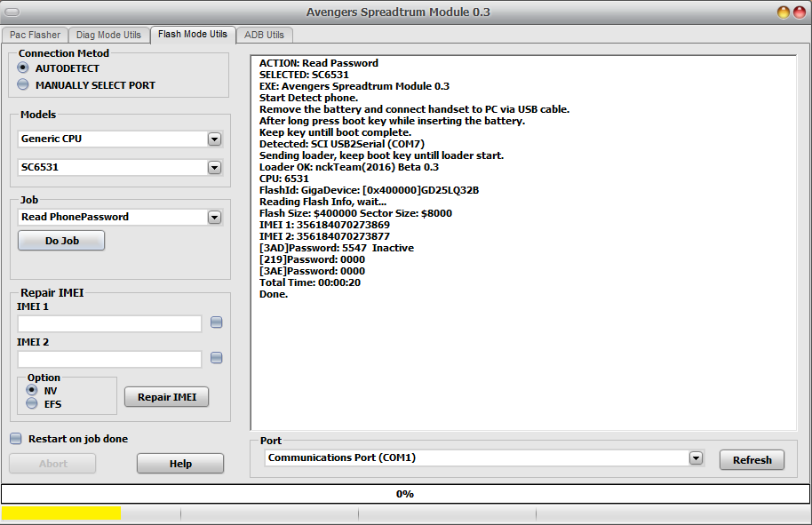Focus the IMEI 1 input field
Image resolution: width=812 pixels, height=525 pixels.
[110, 323]
